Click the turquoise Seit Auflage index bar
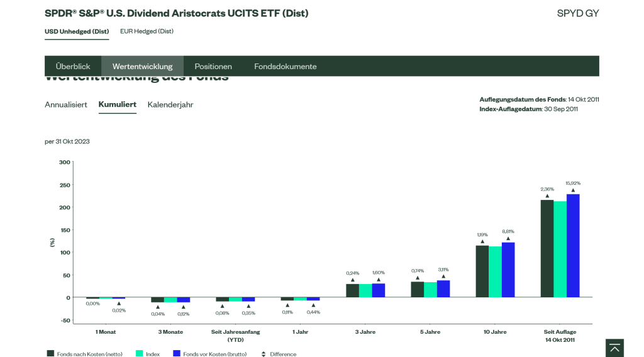 click(560, 249)
